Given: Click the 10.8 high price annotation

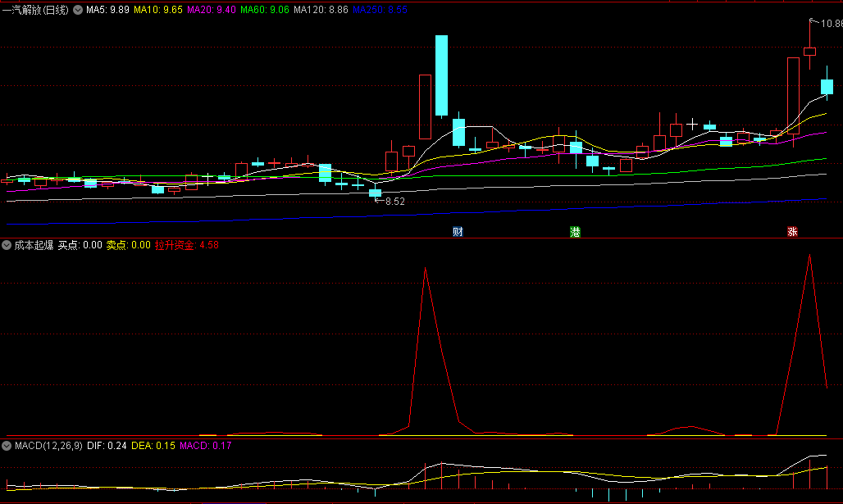Looking at the screenshot, I should click(x=832, y=24).
